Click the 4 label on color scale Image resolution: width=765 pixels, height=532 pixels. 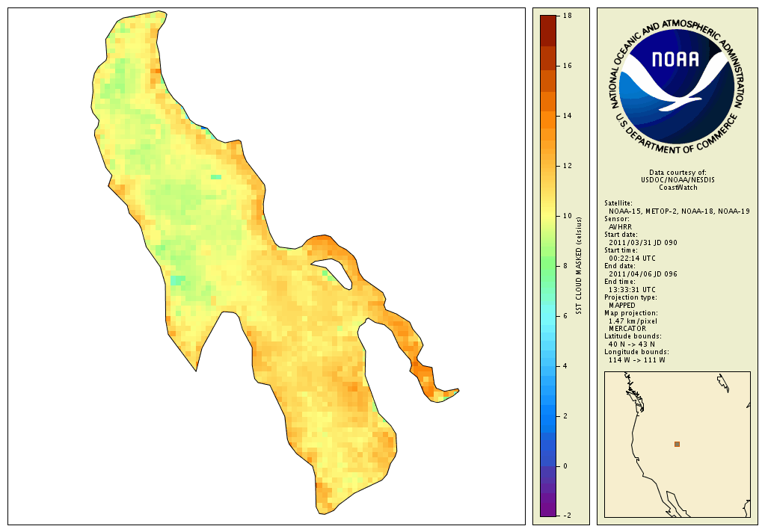(x=565, y=366)
